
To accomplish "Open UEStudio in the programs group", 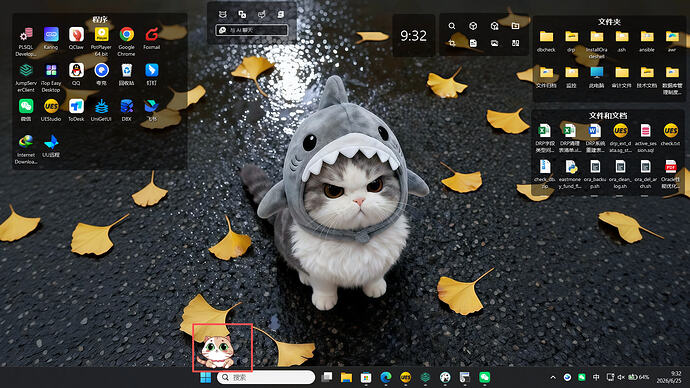I will coord(51,110).
